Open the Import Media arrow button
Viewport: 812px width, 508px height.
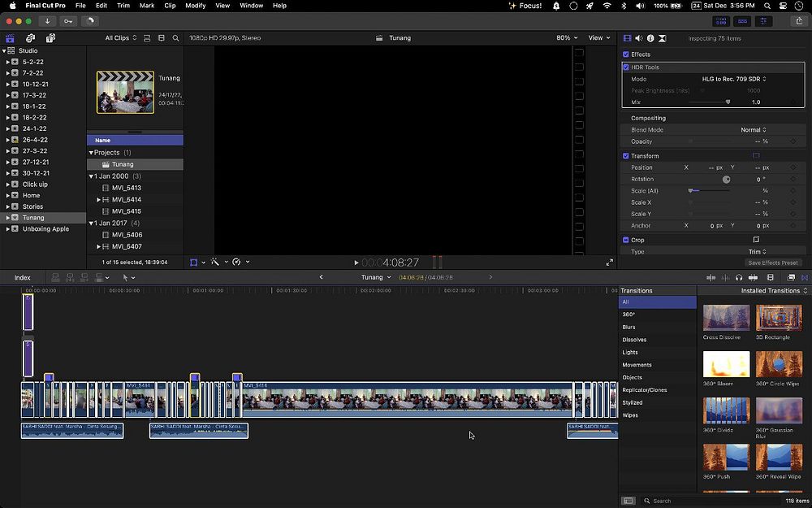point(48,21)
